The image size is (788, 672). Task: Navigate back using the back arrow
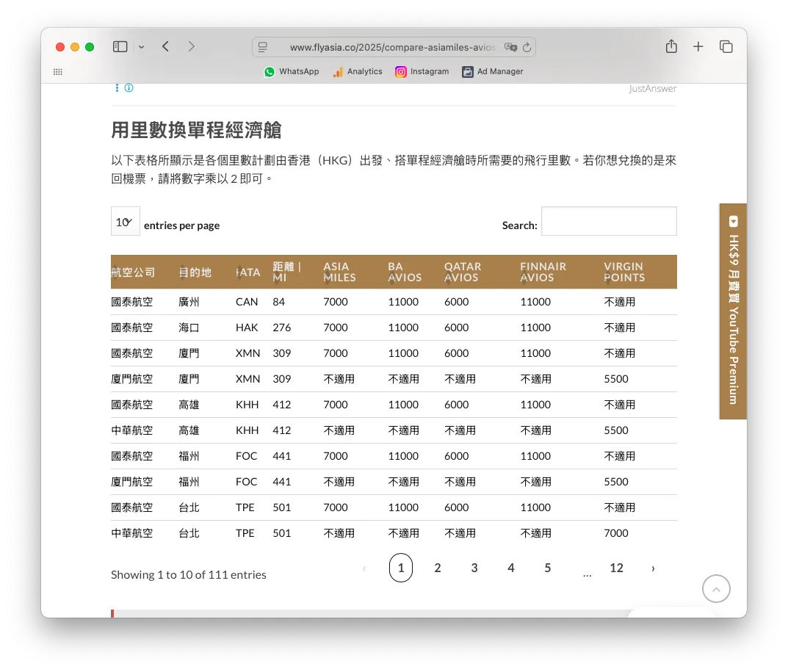coord(165,46)
